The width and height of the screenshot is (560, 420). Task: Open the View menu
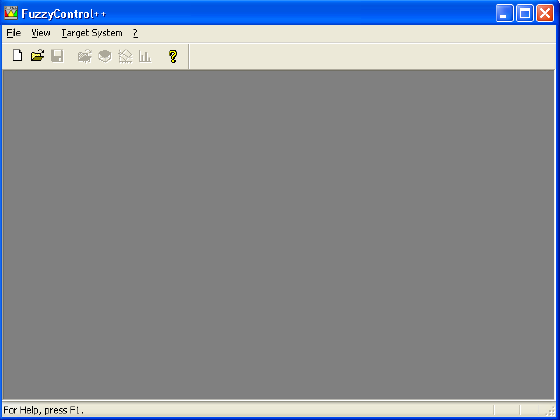(41, 33)
